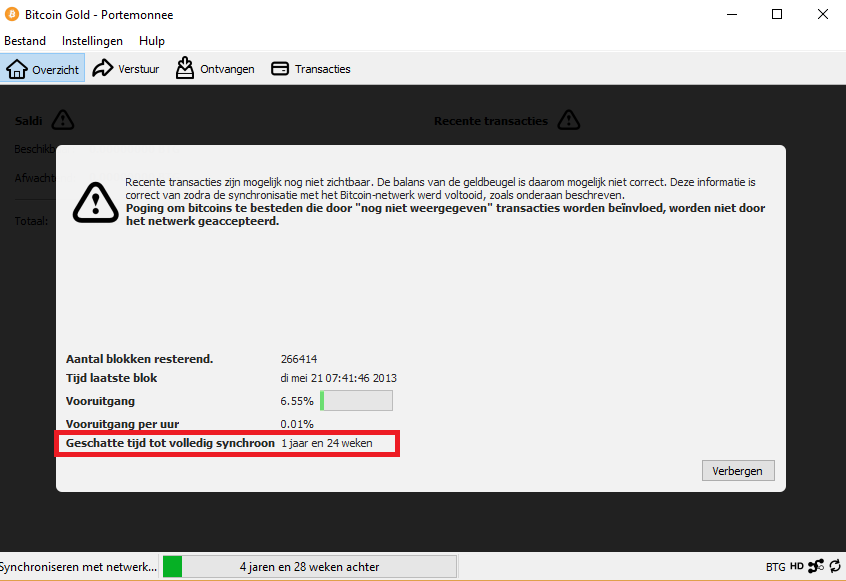846x581 pixels.
Task: Click the 'Saldi' heading
Action: (29, 121)
